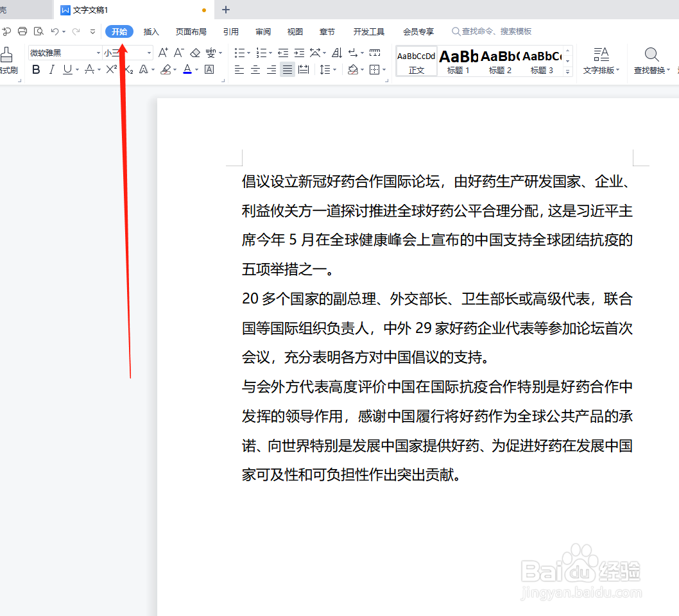679x616 pixels.
Task: Click the 文字排版 text layout icon
Action: click(x=601, y=55)
